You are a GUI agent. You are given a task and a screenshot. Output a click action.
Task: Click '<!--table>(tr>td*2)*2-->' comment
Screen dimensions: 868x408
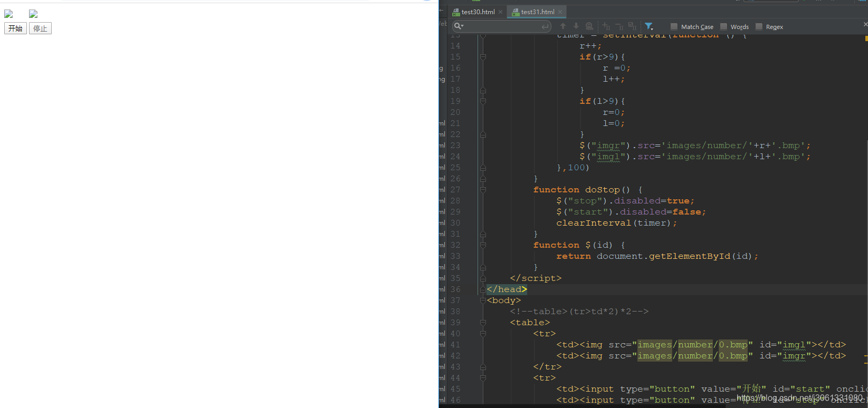pyautogui.click(x=579, y=312)
